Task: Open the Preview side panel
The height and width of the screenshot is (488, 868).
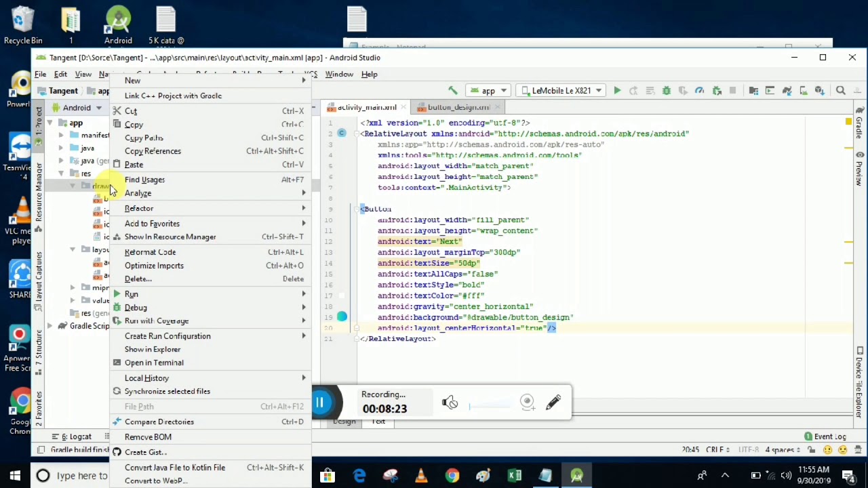Action: coord(859,168)
